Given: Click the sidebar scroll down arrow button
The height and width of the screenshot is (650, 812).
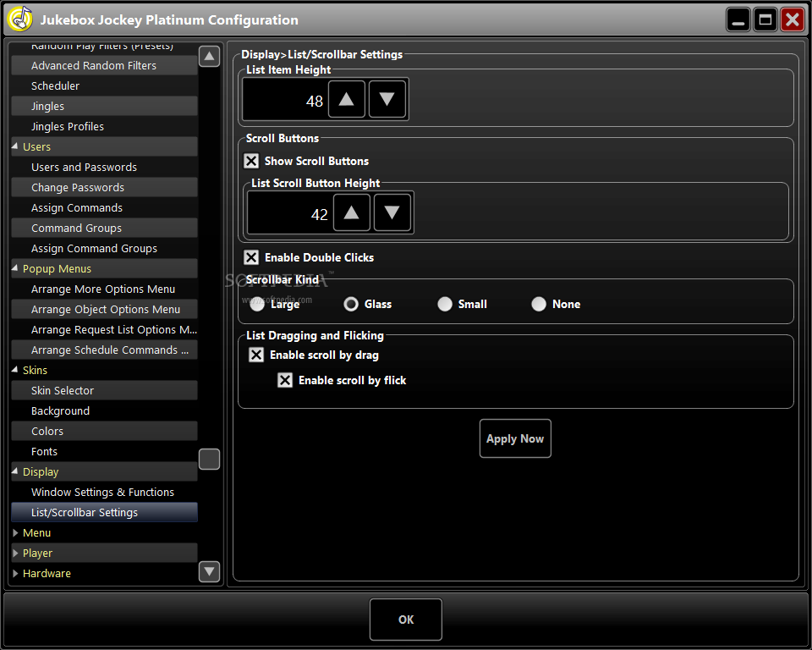Looking at the screenshot, I should (209, 572).
